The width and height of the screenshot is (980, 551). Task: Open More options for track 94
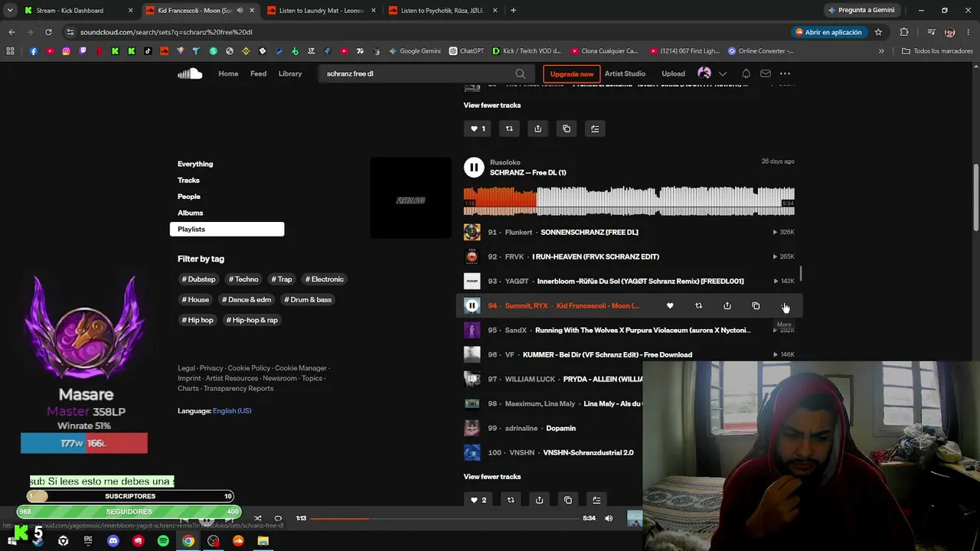pos(784,305)
